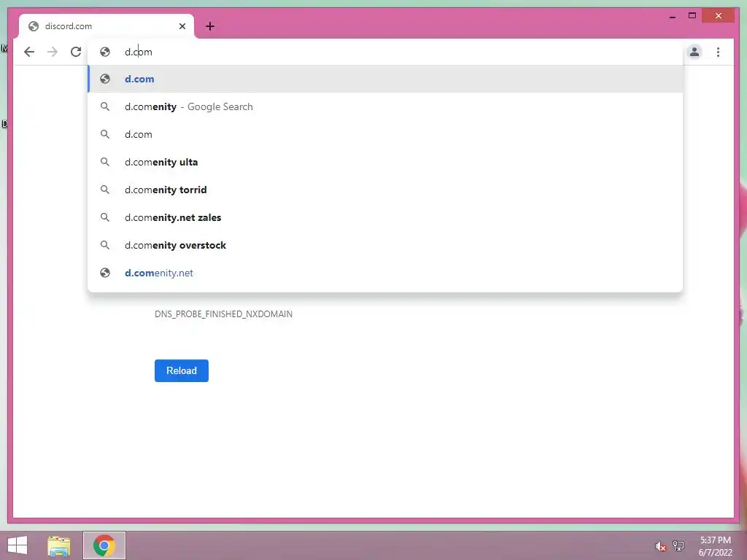Open the network tray icon
This screenshot has height=560, width=747.
pyautogui.click(x=678, y=545)
